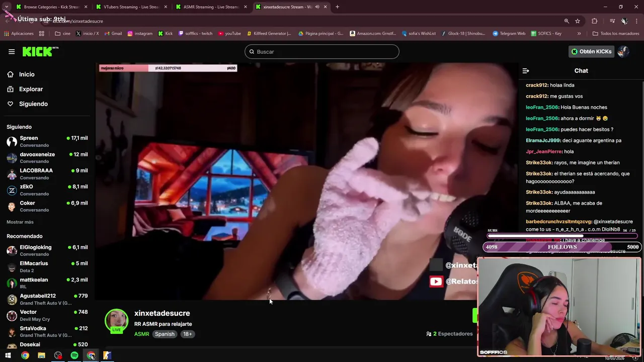Open the cine bookmarks folder
The width and height of the screenshot is (644, 362).
(62, 34)
